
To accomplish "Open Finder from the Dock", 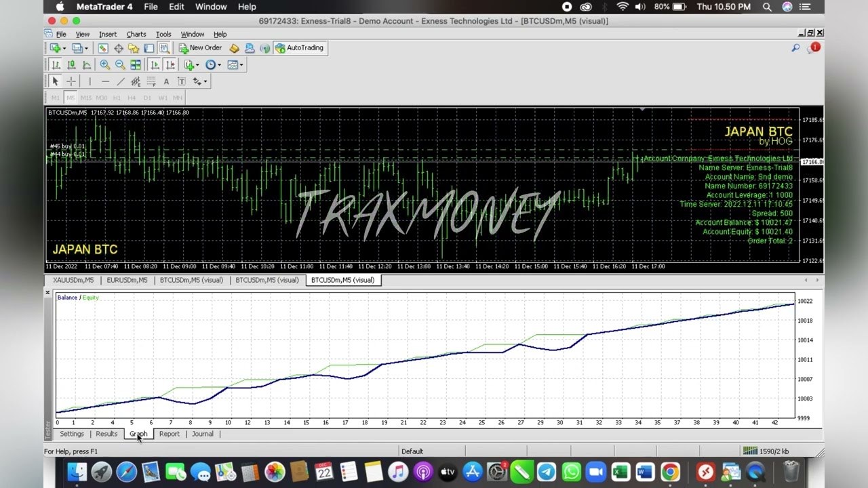I will coord(77,472).
